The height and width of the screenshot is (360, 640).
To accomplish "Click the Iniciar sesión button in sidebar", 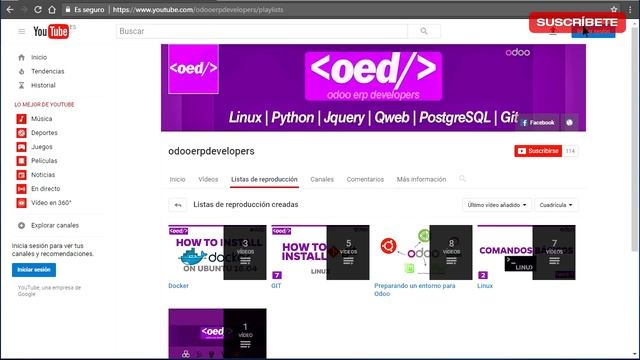I will click(x=34, y=270).
